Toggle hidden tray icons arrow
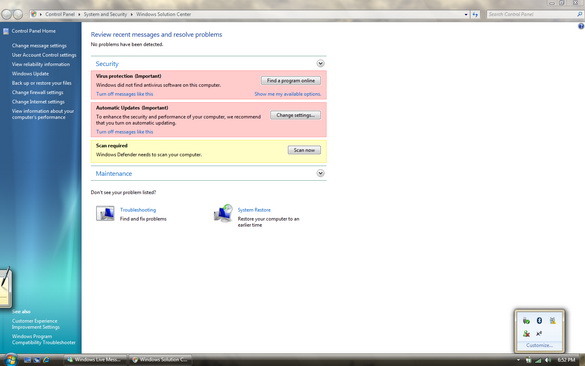This screenshot has height=366, width=585. tap(518, 360)
